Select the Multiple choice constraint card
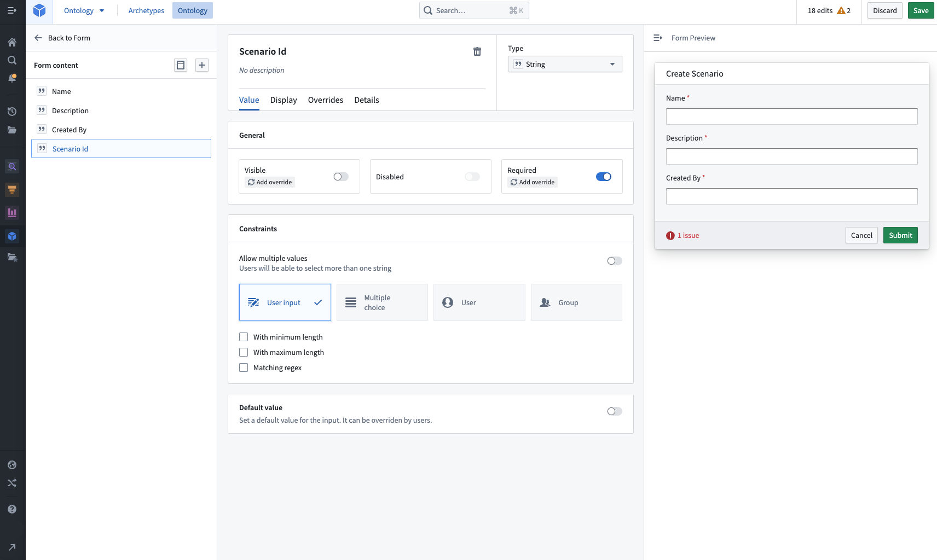 coord(382,302)
